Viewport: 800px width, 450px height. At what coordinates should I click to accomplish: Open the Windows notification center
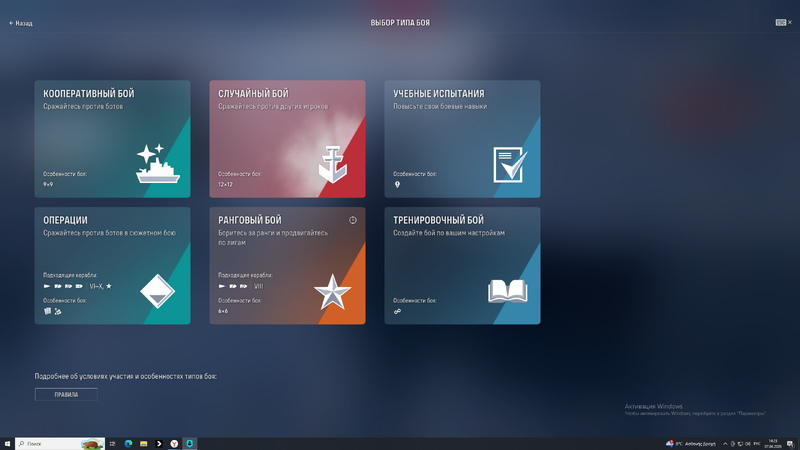point(790,444)
